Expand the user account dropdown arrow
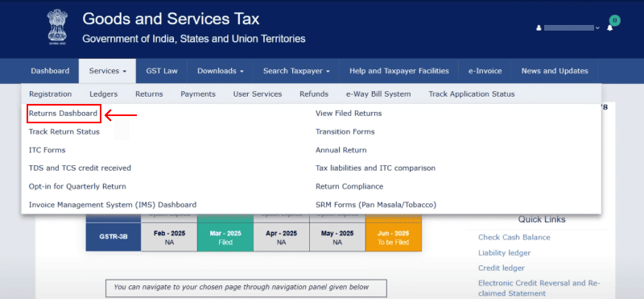Viewport: 644px width, 299px height. [x=597, y=28]
